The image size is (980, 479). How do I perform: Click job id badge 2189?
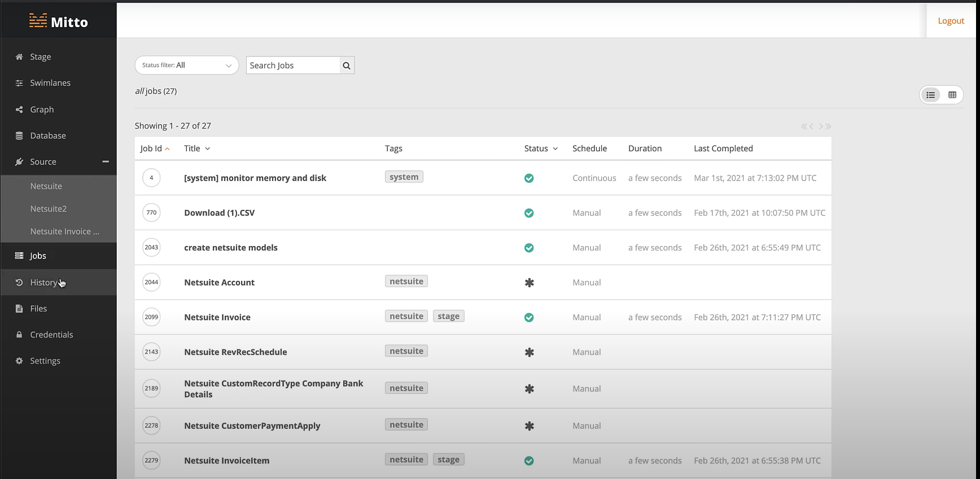click(x=151, y=388)
